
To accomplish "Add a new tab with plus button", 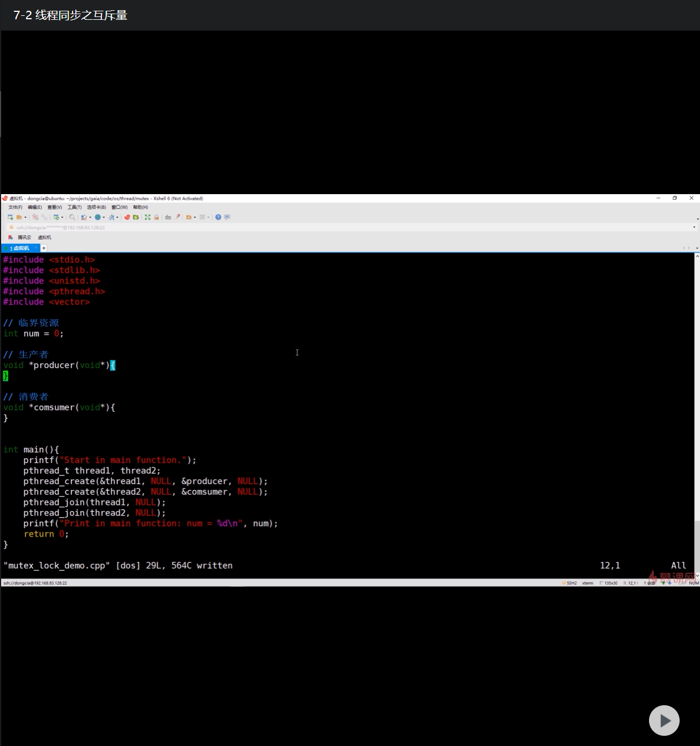I will point(44,248).
